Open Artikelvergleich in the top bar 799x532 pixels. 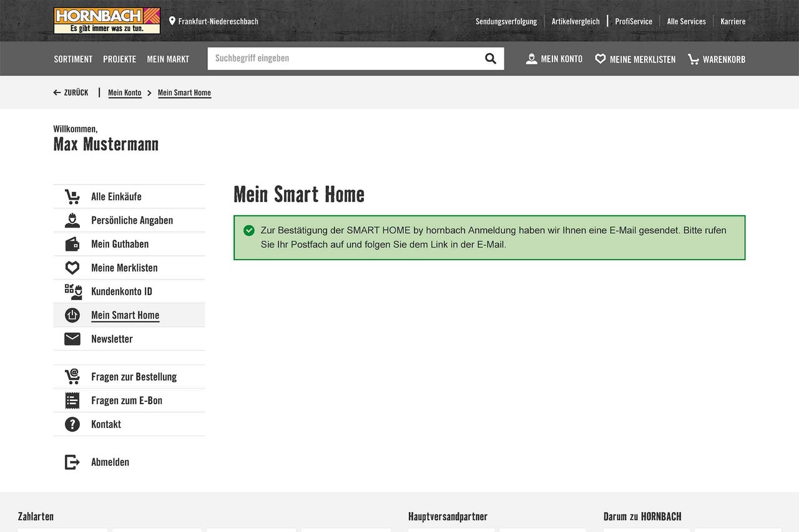coord(576,21)
